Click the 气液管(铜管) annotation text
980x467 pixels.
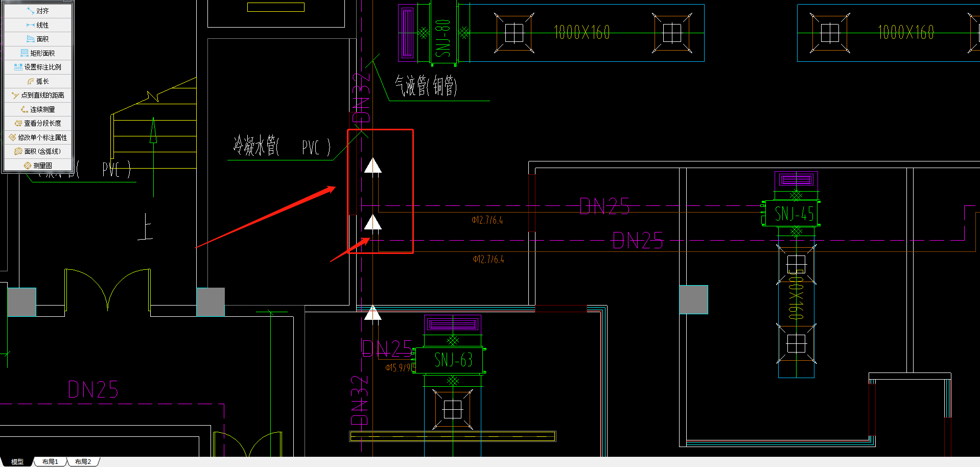tap(426, 85)
